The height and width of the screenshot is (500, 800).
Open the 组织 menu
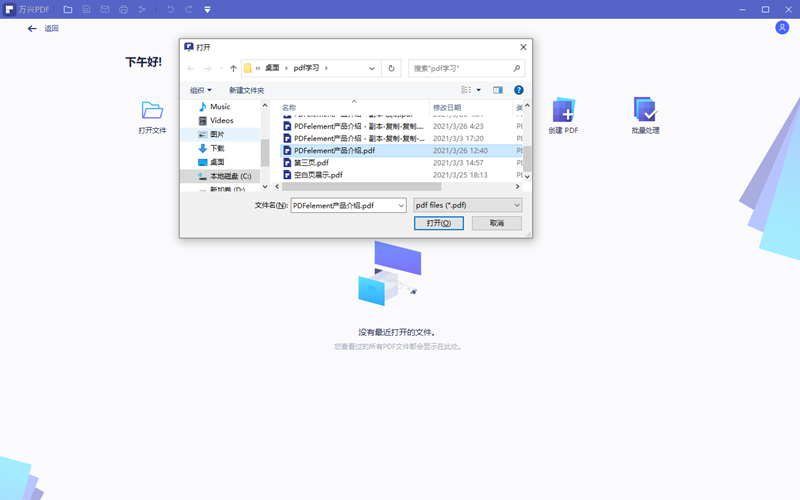click(201, 90)
